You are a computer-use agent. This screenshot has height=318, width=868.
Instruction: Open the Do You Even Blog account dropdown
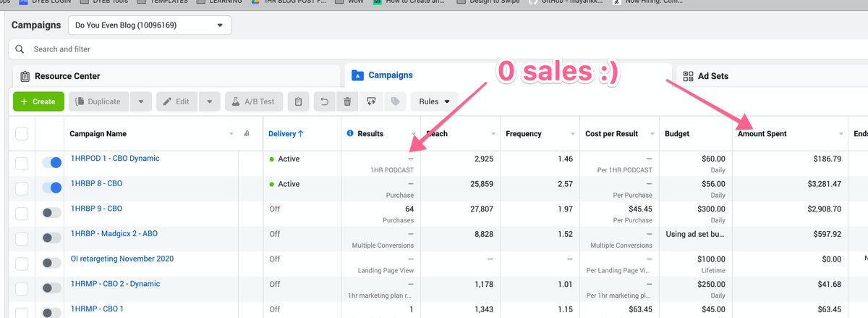[x=150, y=25]
